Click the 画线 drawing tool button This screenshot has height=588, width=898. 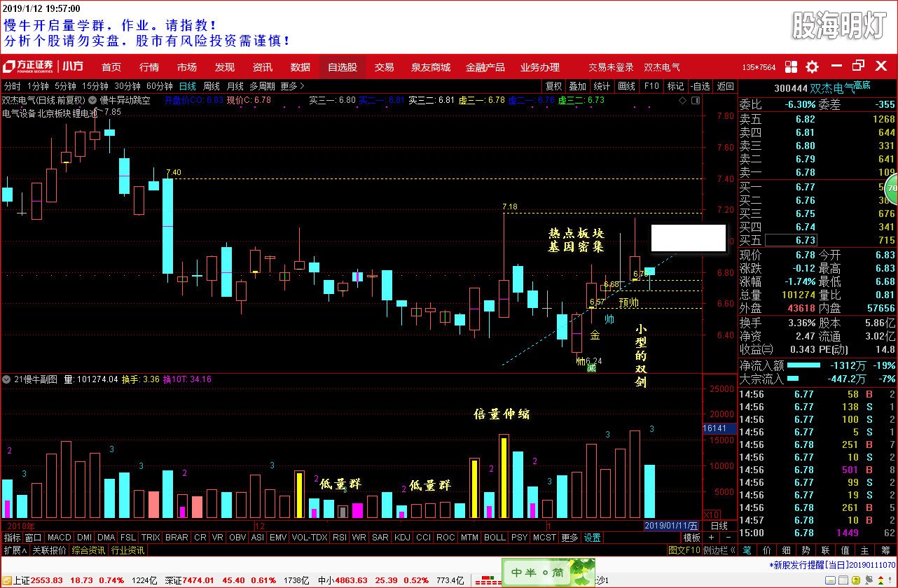click(626, 86)
